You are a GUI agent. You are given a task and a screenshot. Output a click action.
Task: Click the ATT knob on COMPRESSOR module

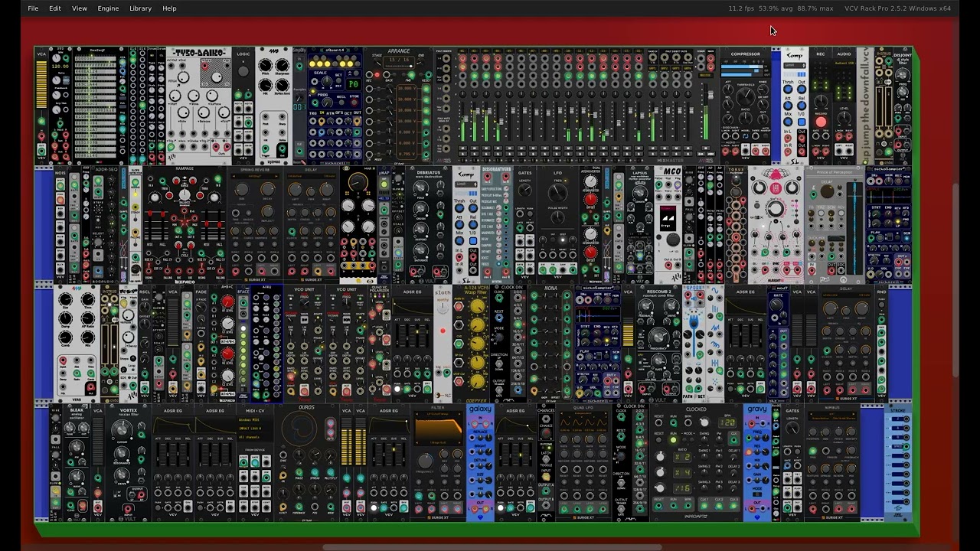coord(728,90)
